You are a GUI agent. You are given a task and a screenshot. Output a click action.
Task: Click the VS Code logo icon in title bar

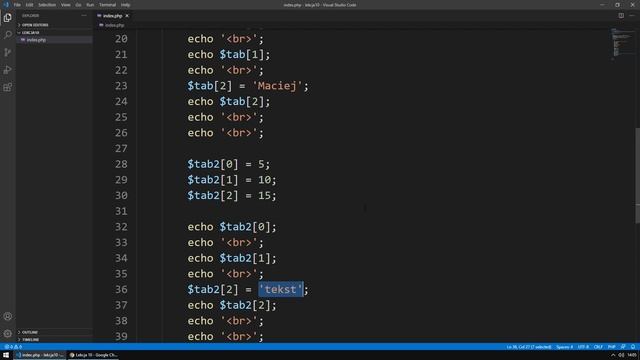[6, 5]
